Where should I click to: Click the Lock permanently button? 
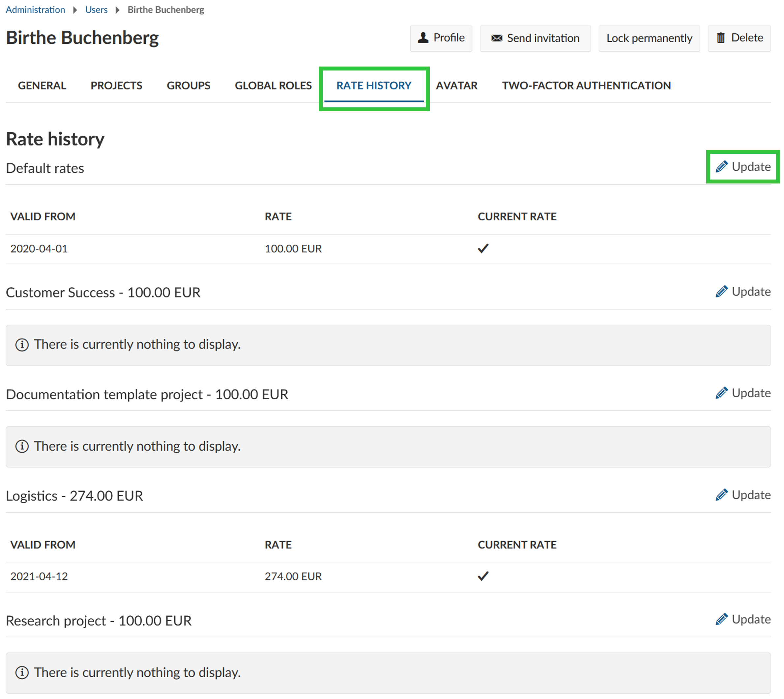(x=649, y=38)
